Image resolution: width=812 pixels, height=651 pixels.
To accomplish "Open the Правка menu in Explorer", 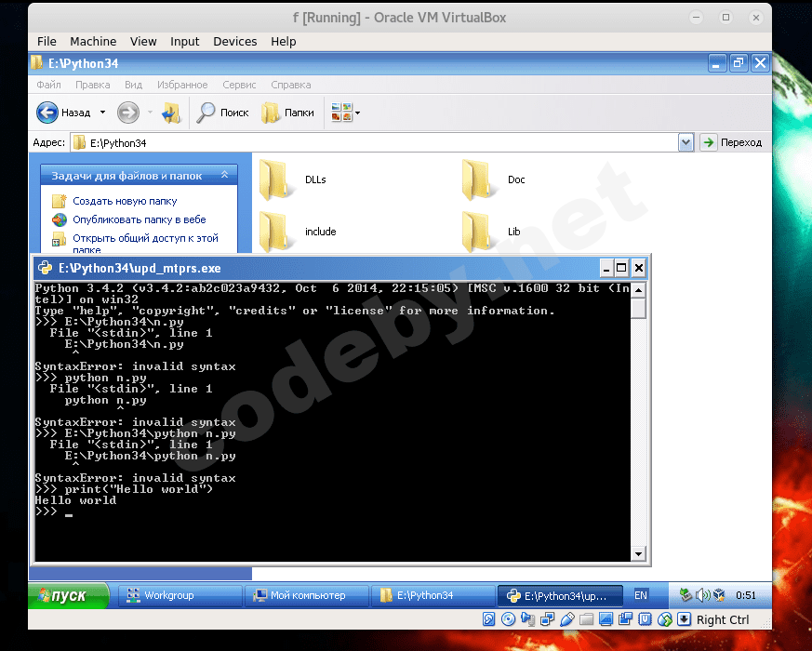I will coord(93,85).
